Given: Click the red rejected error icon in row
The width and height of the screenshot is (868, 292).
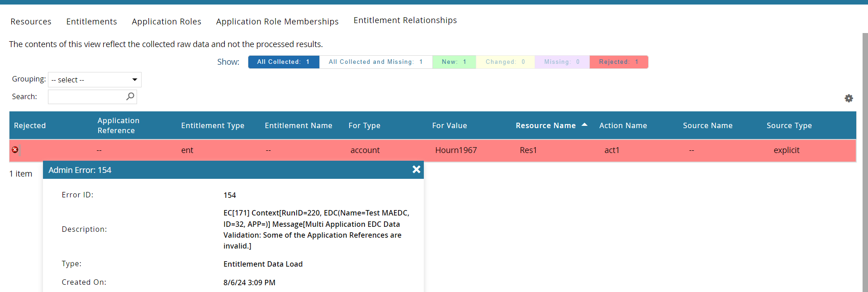Looking at the screenshot, I should click(15, 150).
